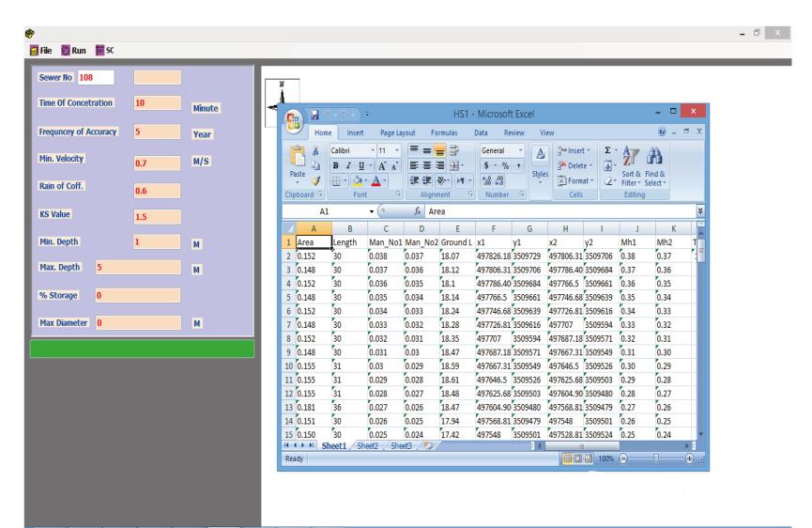Click the Shrink Font icon

point(394,165)
